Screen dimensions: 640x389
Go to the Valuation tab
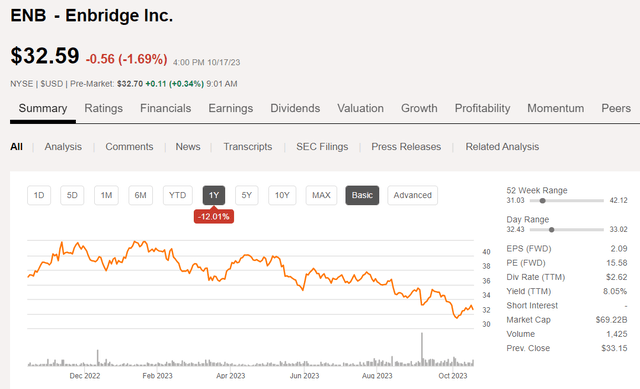(x=360, y=108)
